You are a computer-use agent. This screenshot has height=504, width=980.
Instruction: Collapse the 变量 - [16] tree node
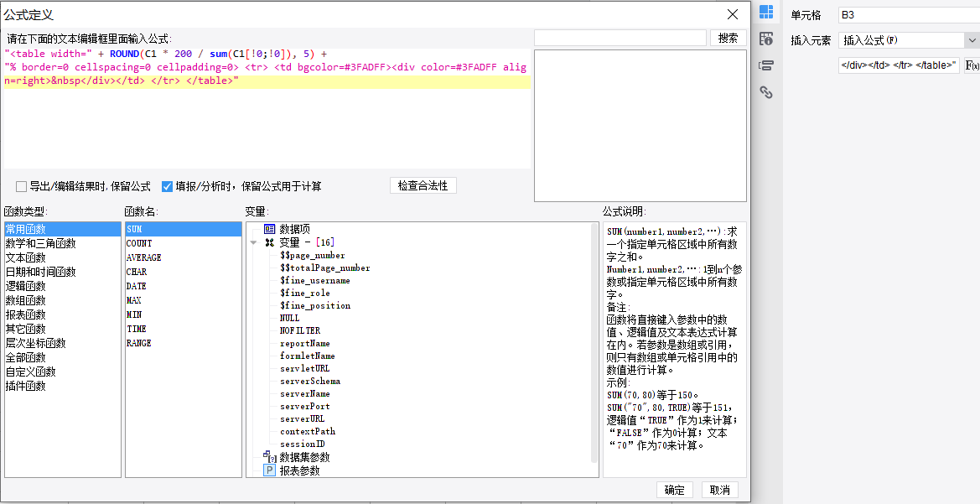[254, 242]
